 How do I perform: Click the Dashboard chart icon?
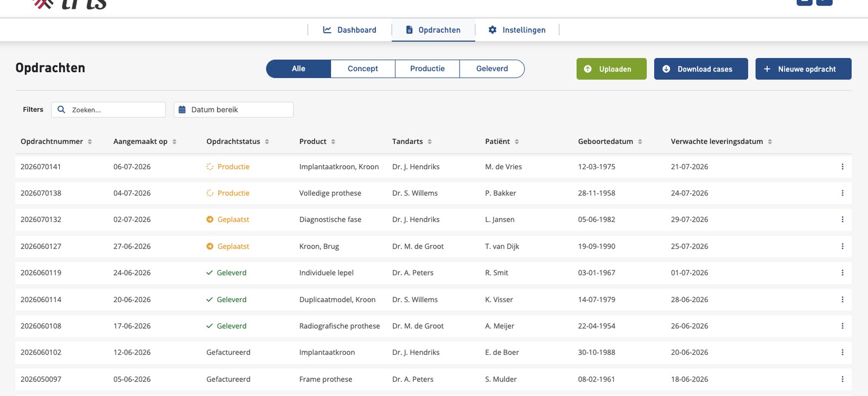coord(327,30)
